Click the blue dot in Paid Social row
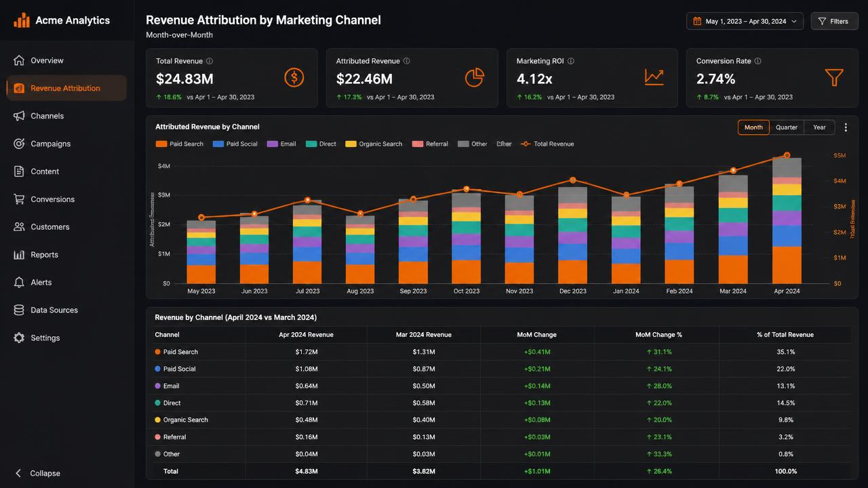This screenshot has width=868, height=488. tap(157, 369)
